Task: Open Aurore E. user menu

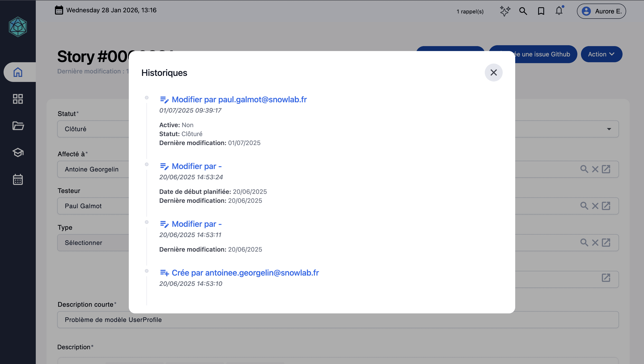Action: 601,11
